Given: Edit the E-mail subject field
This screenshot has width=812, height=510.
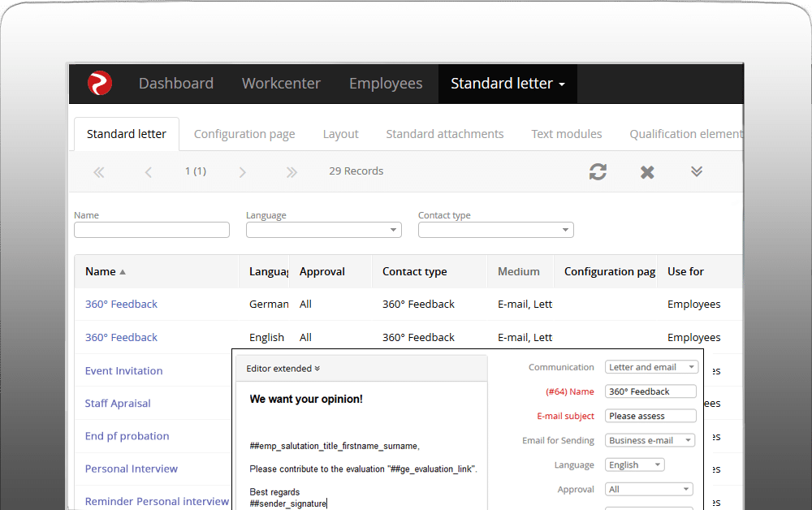Looking at the screenshot, I should pyautogui.click(x=650, y=416).
